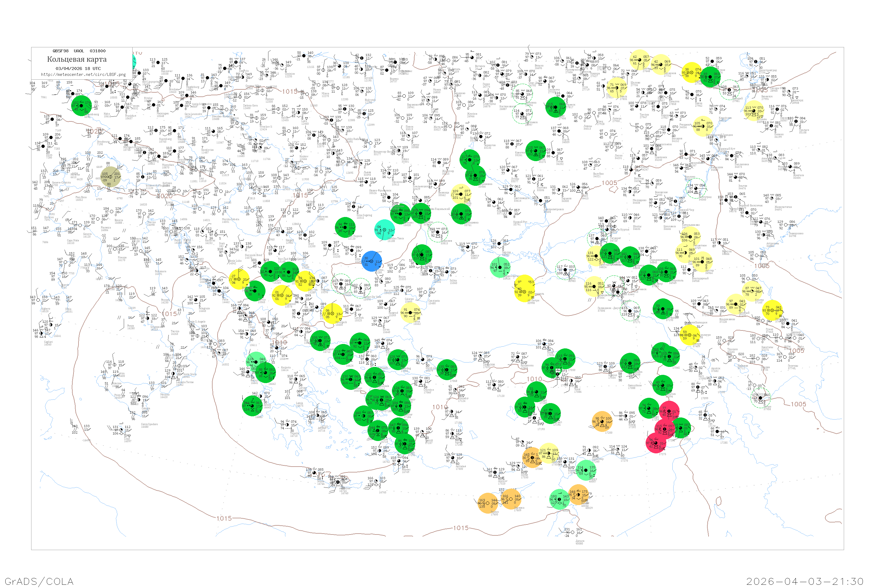Image resolution: width=882 pixels, height=588 pixels.
Task: Click the 03/04/2026 18 UTC date text
Action: click(78, 69)
